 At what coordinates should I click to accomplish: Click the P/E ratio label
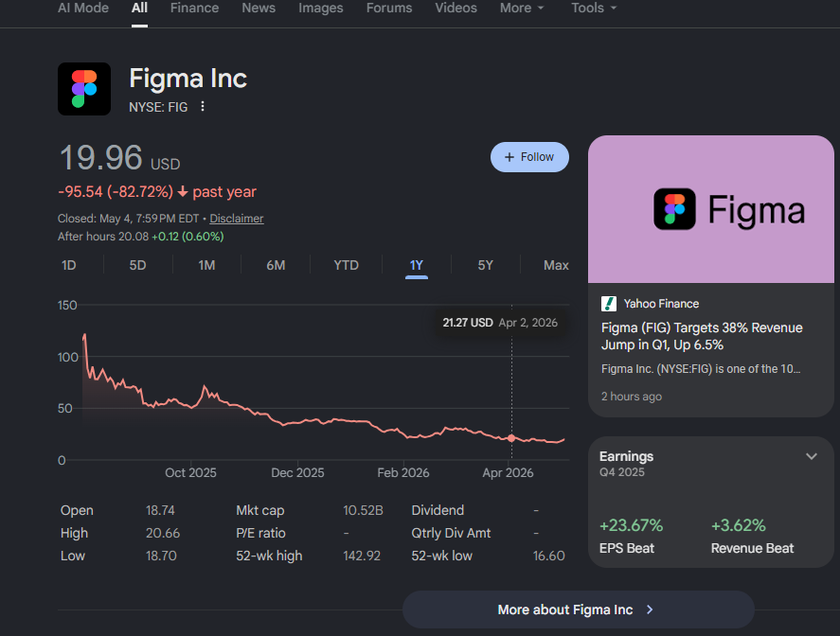tap(260, 533)
